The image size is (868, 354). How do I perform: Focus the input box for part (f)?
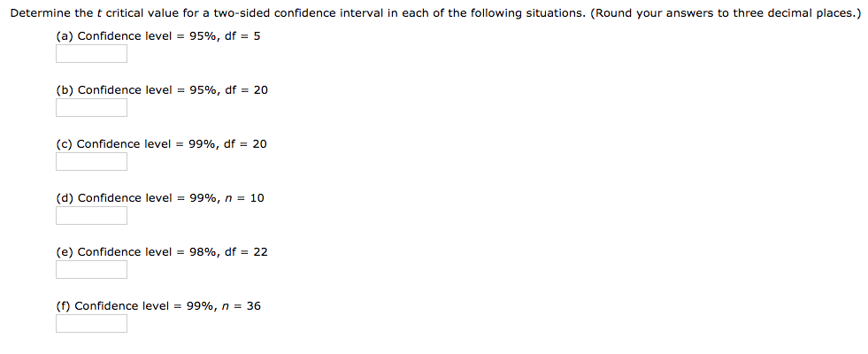pyautogui.click(x=91, y=324)
